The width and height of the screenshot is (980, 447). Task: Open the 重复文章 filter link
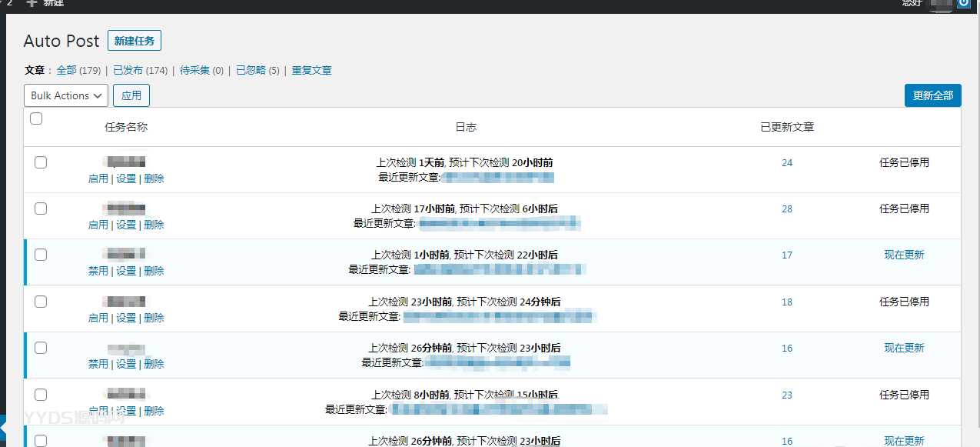(x=311, y=70)
